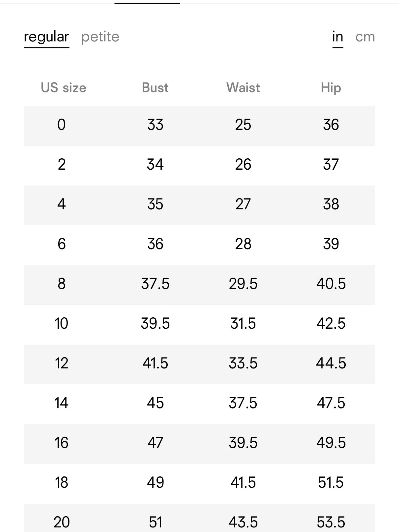
Task: Click the 37.5 bust value for size 8
Action: tap(155, 284)
